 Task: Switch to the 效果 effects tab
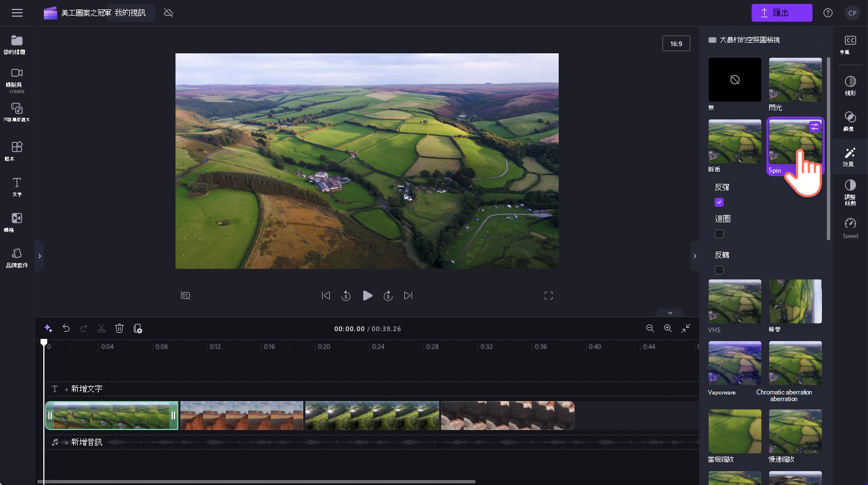click(x=850, y=157)
